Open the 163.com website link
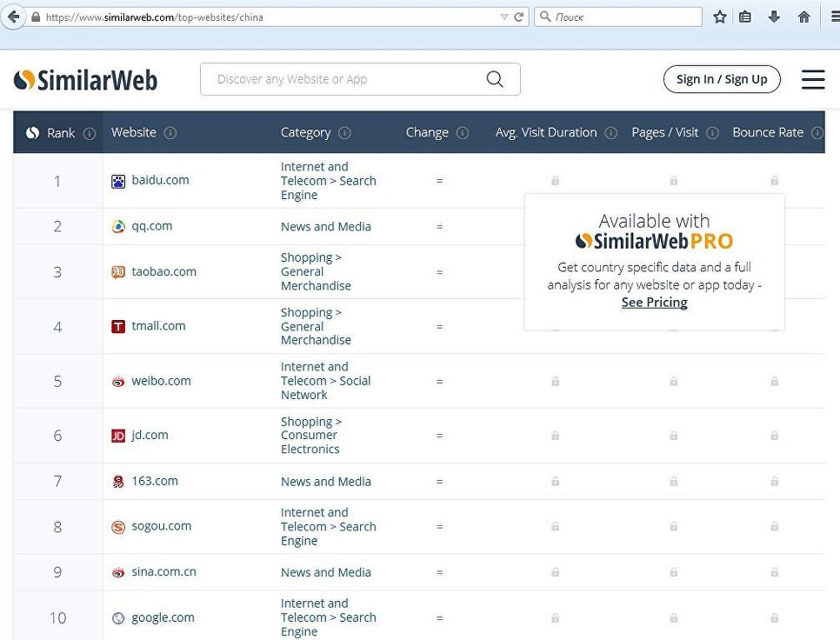Viewport: 840px width, 640px height. 155,481
